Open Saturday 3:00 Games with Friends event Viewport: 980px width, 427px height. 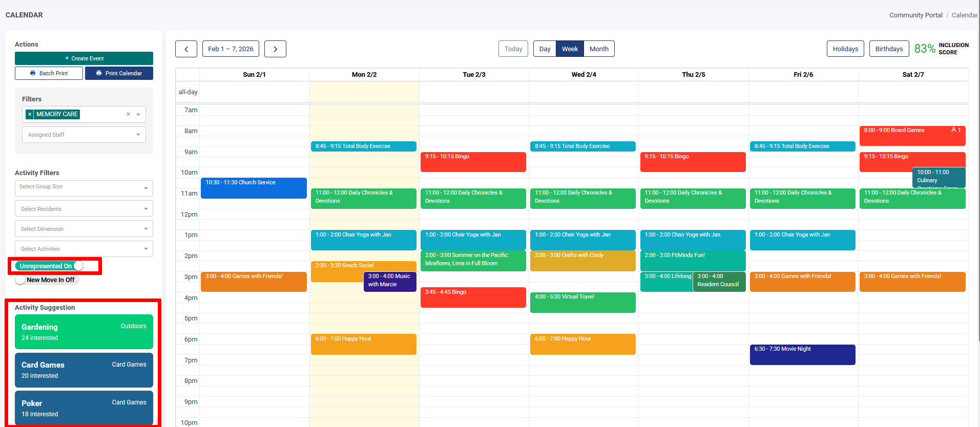pos(912,282)
